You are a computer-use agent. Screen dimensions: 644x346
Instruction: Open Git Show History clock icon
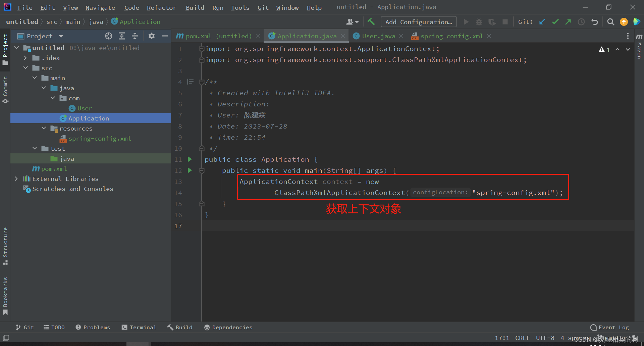coord(581,22)
